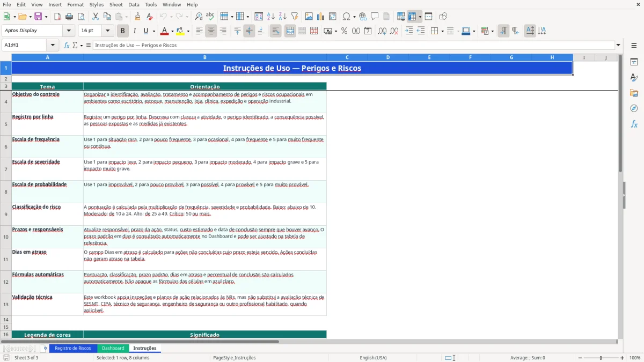The height and width of the screenshot is (362, 644).
Task: Expand Font Color dropdown arrow
Action: click(x=173, y=31)
